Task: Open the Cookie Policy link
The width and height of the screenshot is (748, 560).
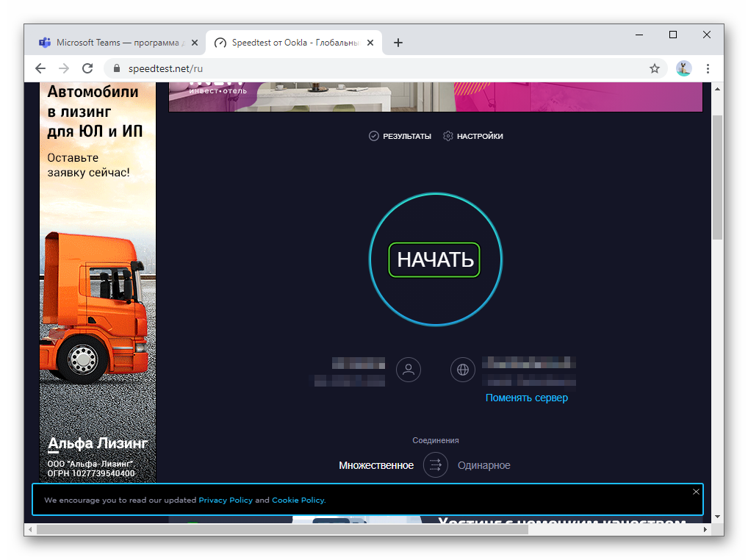Action: point(298,500)
